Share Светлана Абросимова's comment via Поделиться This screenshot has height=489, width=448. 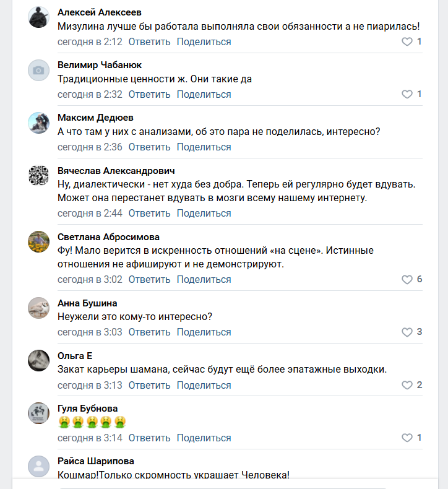[x=204, y=280]
